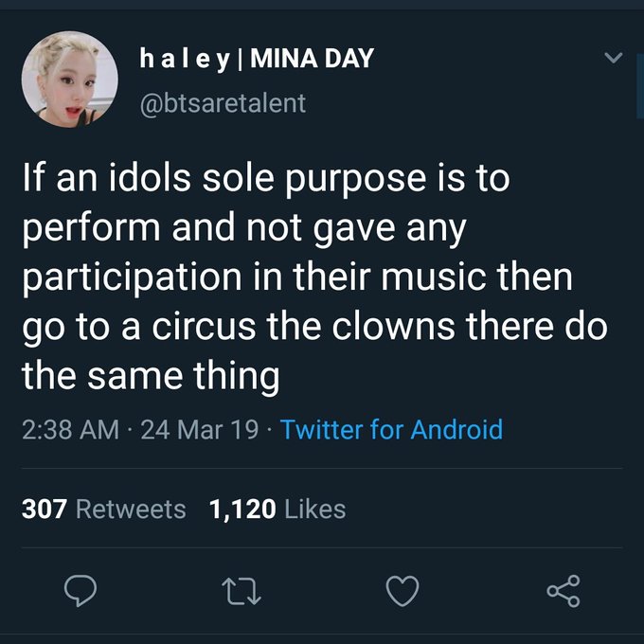This screenshot has height=644, width=644.
Task: Click the 24 Mar 19 date
Action: coord(200,430)
